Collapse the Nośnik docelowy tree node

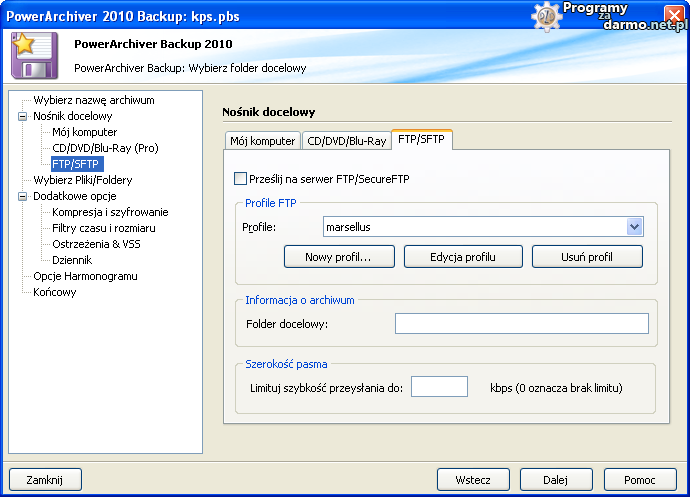(22, 116)
